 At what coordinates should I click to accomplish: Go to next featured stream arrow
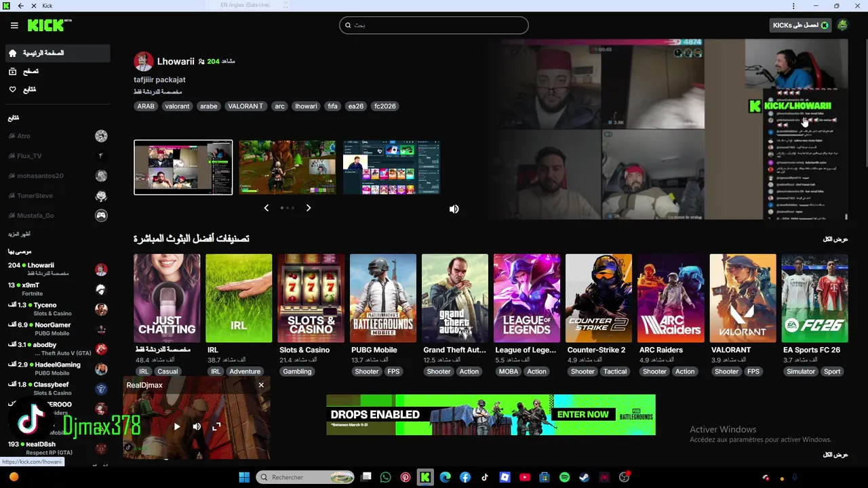click(309, 208)
